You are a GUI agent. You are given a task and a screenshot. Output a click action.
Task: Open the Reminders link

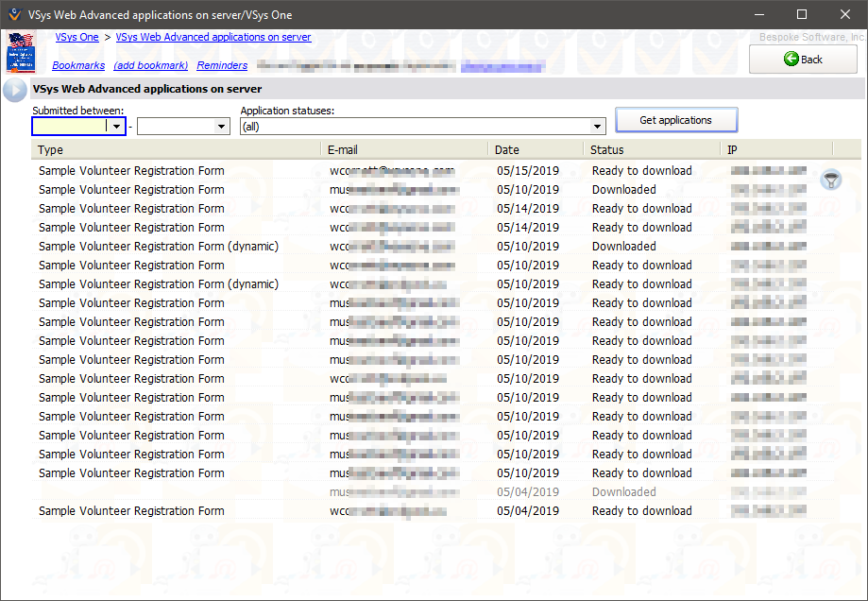pos(222,65)
